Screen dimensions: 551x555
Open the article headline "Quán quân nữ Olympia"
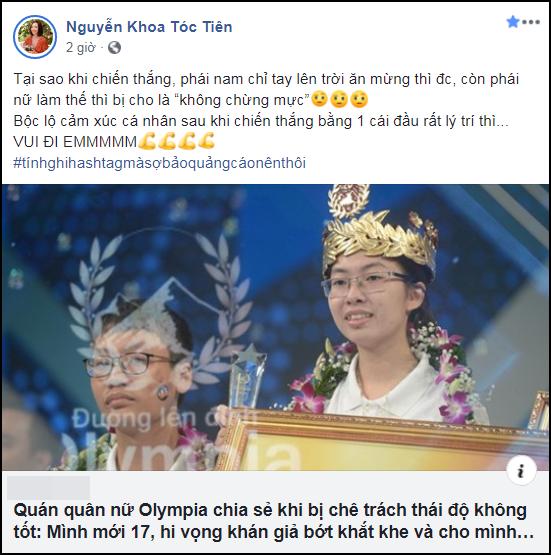point(273,521)
